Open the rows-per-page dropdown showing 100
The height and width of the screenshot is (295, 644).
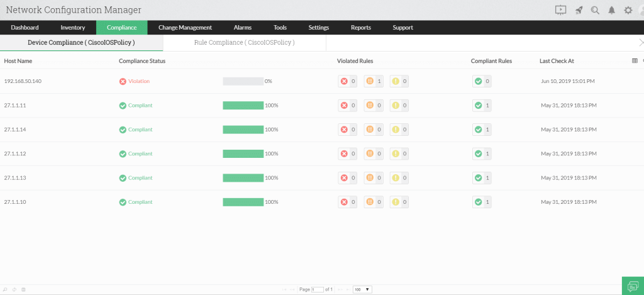(x=362, y=289)
